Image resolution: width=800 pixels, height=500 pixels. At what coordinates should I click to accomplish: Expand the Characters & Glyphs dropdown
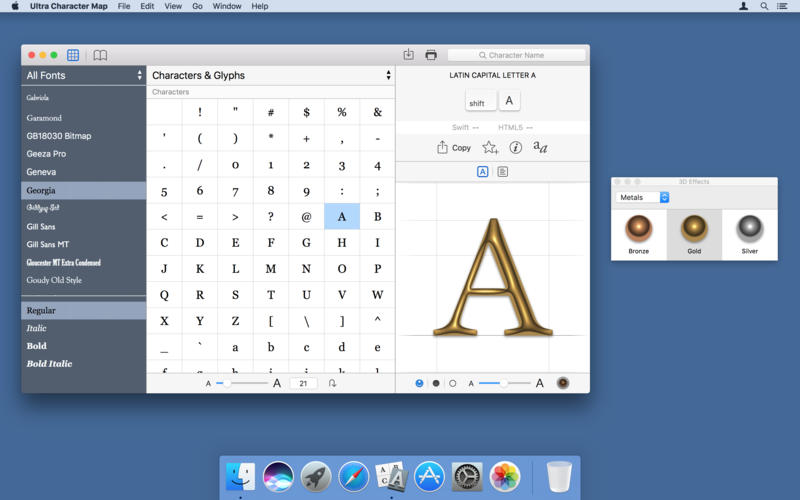[x=270, y=75]
